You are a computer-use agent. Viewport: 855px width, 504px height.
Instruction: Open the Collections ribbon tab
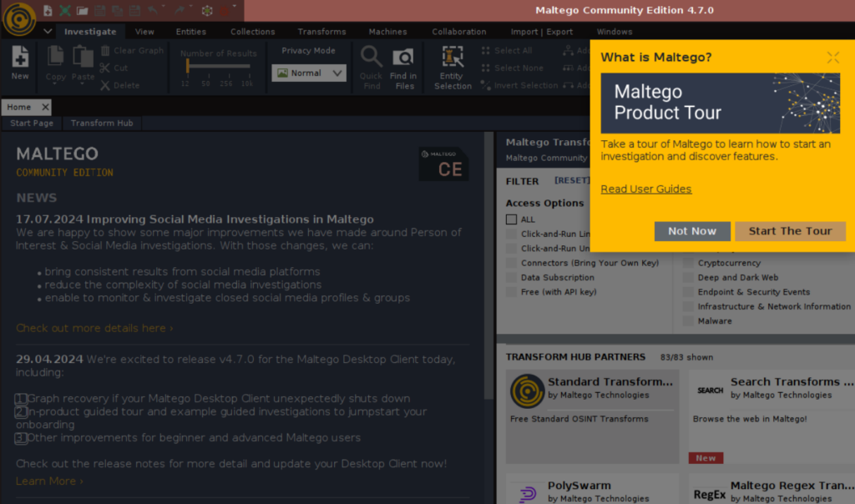click(x=252, y=32)
